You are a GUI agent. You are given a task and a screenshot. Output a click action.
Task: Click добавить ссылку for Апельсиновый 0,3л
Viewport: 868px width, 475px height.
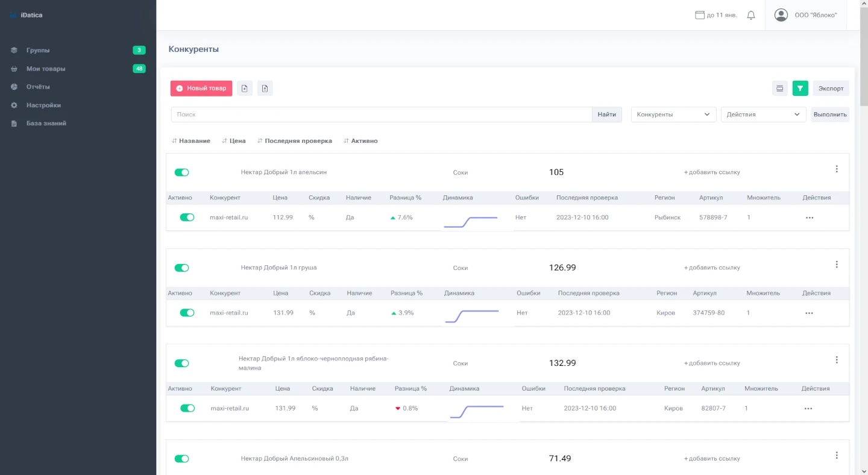pos(712,459)
